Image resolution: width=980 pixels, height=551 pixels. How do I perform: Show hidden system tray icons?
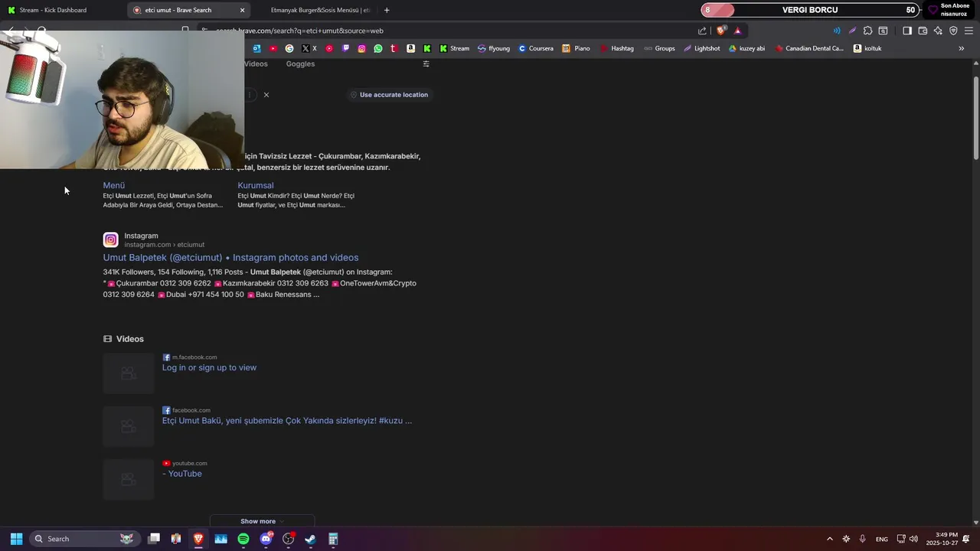click(x=829, y=539)
